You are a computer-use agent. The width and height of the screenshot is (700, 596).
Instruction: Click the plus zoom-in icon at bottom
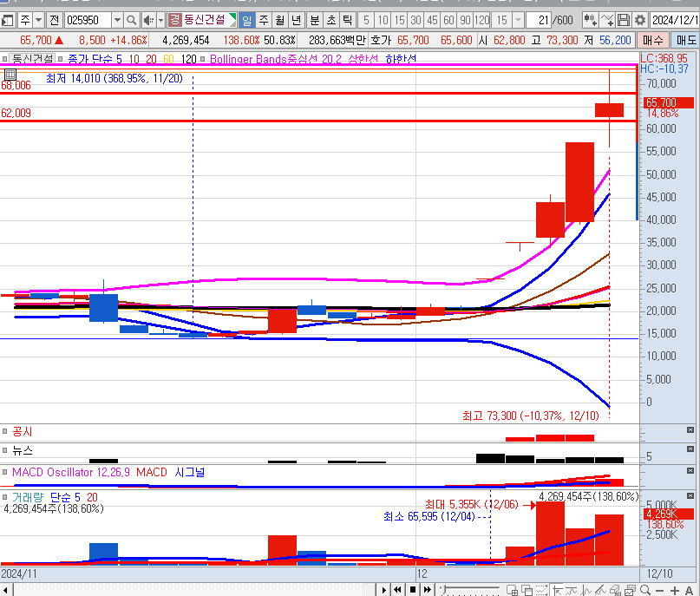pyautogui.click(x=673, y=590)
